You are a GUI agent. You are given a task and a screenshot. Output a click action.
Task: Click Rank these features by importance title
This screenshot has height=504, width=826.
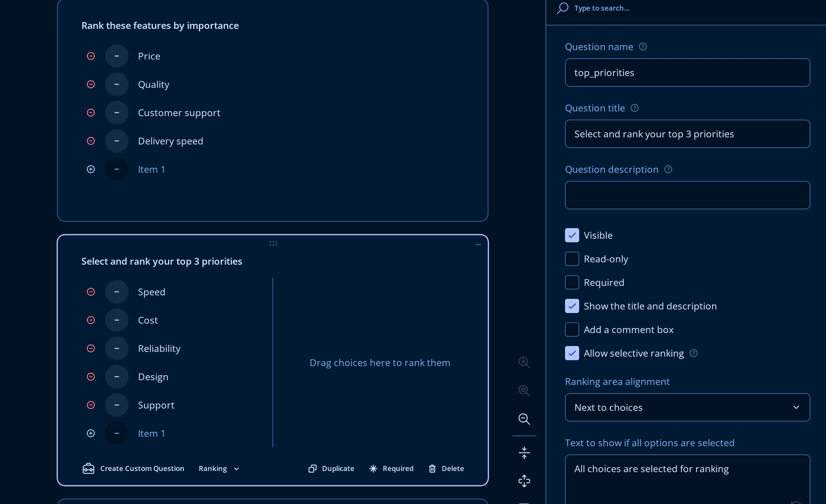coord(160,26)
